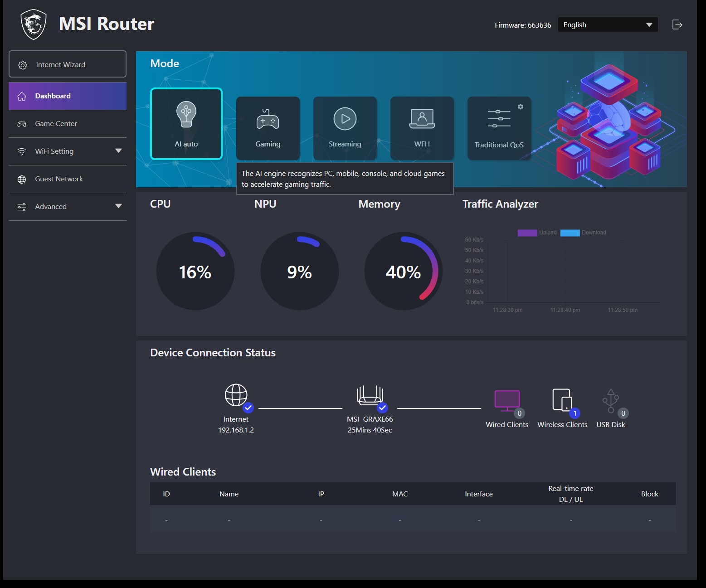Click the MSI dragon shield logo
The image size is (706, 588).
[x=34, y=24]
